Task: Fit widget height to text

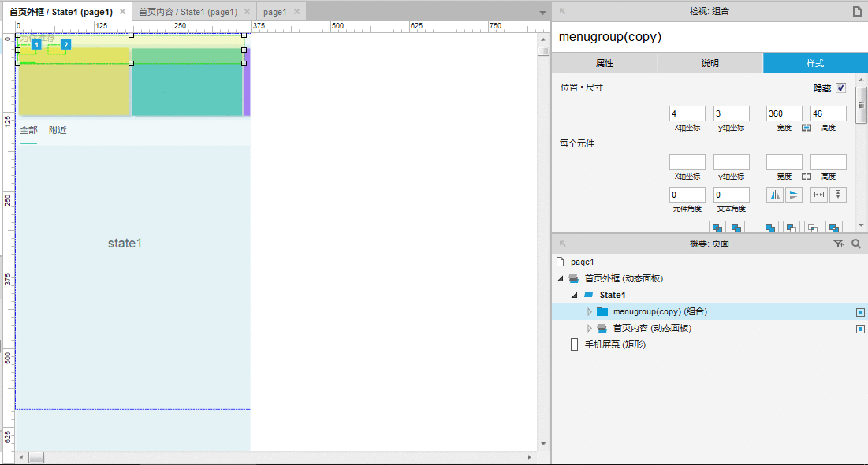Action: 838,195
